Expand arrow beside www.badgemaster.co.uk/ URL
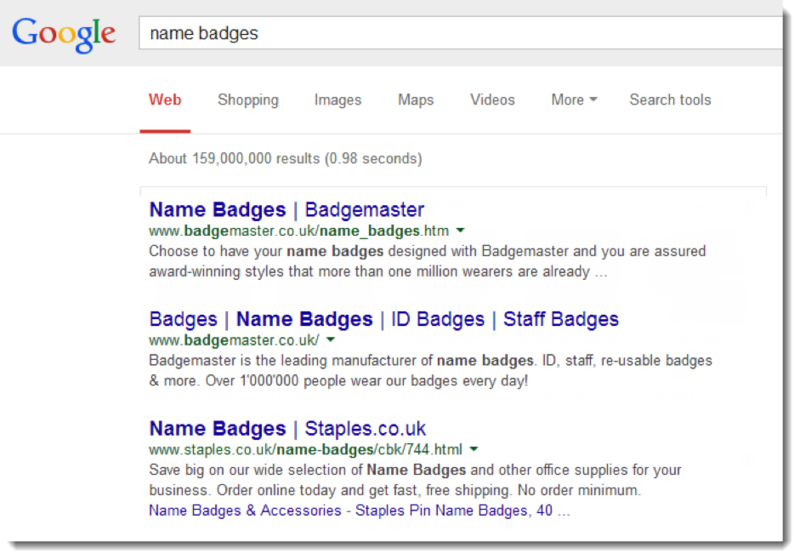Image resolution: width=800 pixels, height=559 pixels. pos(331,340)
